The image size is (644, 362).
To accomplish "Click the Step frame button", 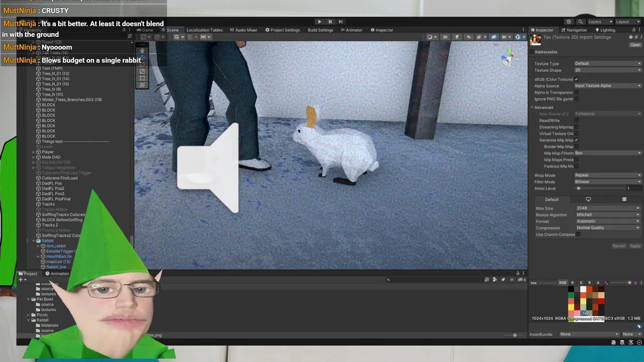I will pyautogui.click(x=341, y=22).
